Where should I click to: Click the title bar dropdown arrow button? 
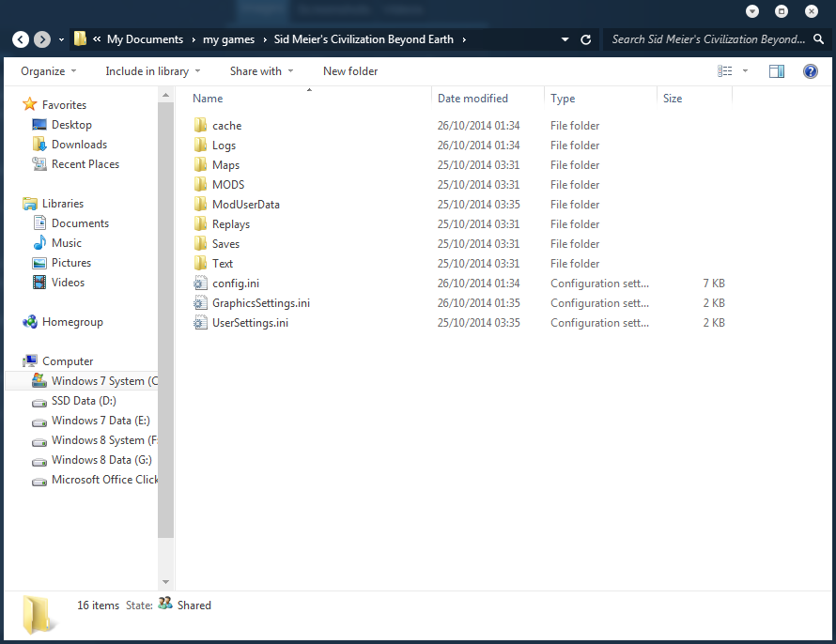pos(751,11)
